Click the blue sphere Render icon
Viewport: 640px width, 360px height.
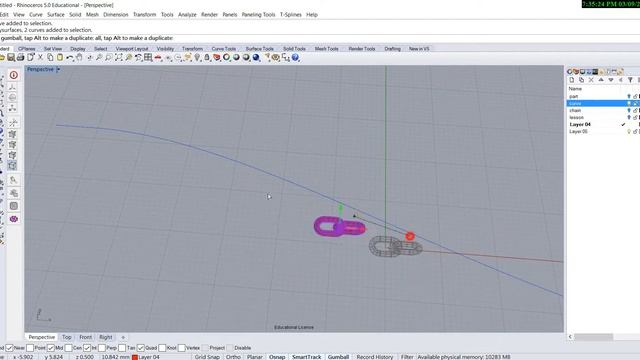click(256, 58)
